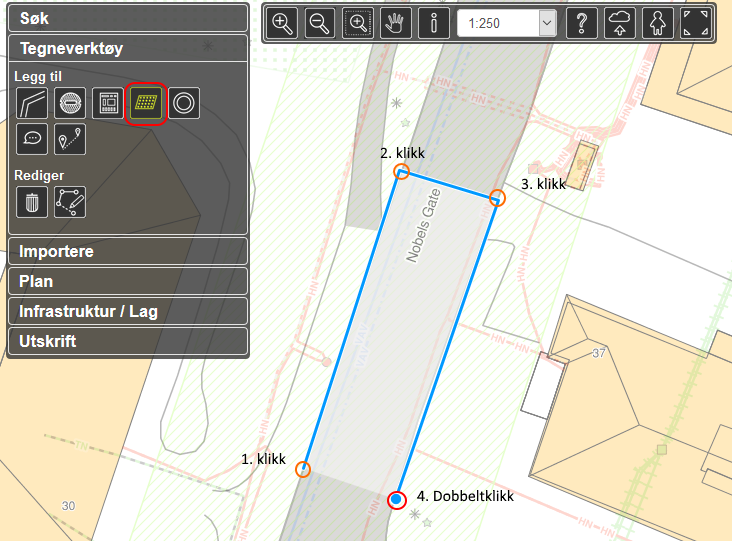Expand the Importere panel
Screen dimensions: 732x541
[x=128, y=251]
